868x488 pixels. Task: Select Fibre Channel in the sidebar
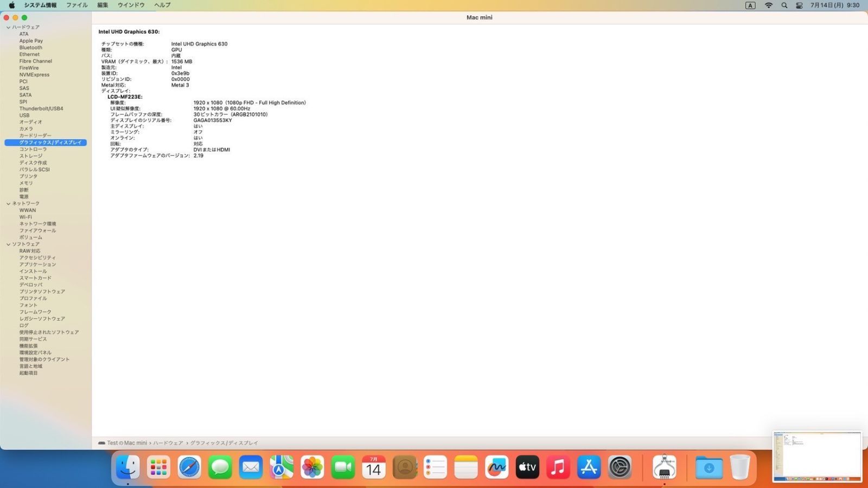36,61
